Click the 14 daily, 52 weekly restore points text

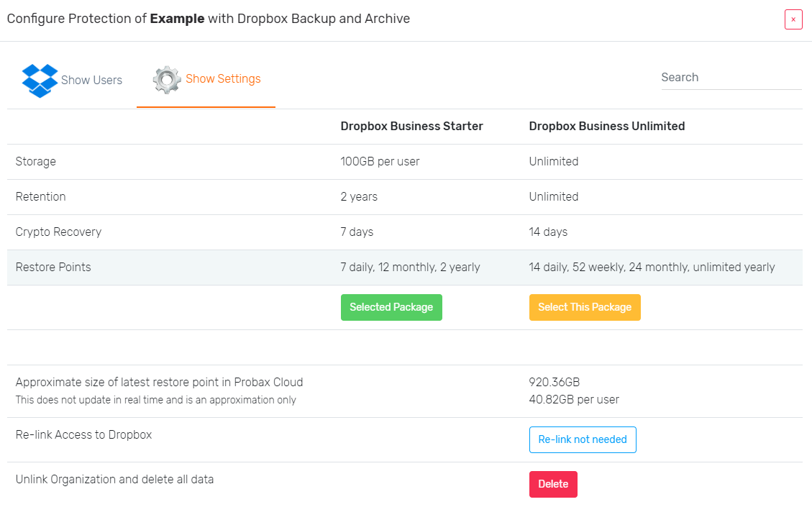[x=652, y=267]
